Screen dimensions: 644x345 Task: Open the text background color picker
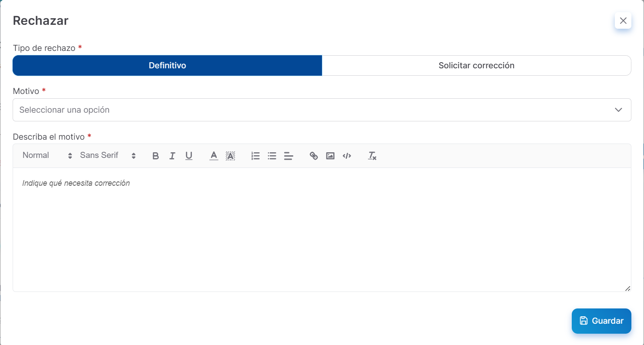tap(230, 156)
